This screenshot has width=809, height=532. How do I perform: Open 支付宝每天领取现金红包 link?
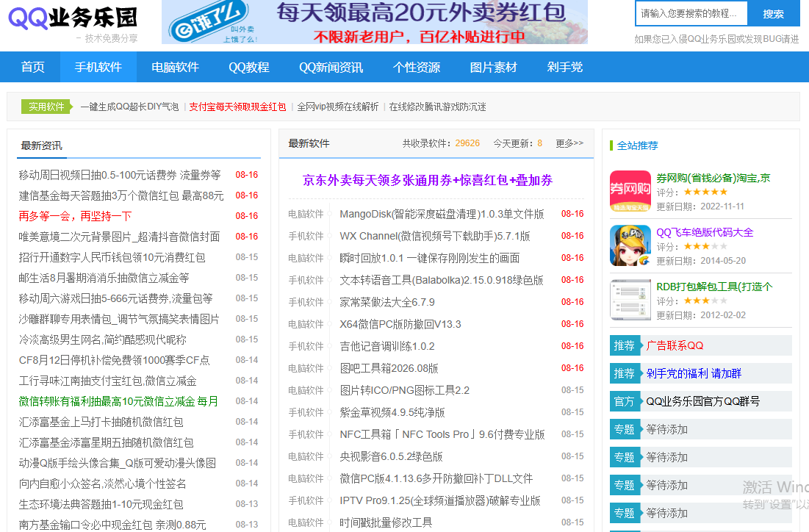(237, 107)
